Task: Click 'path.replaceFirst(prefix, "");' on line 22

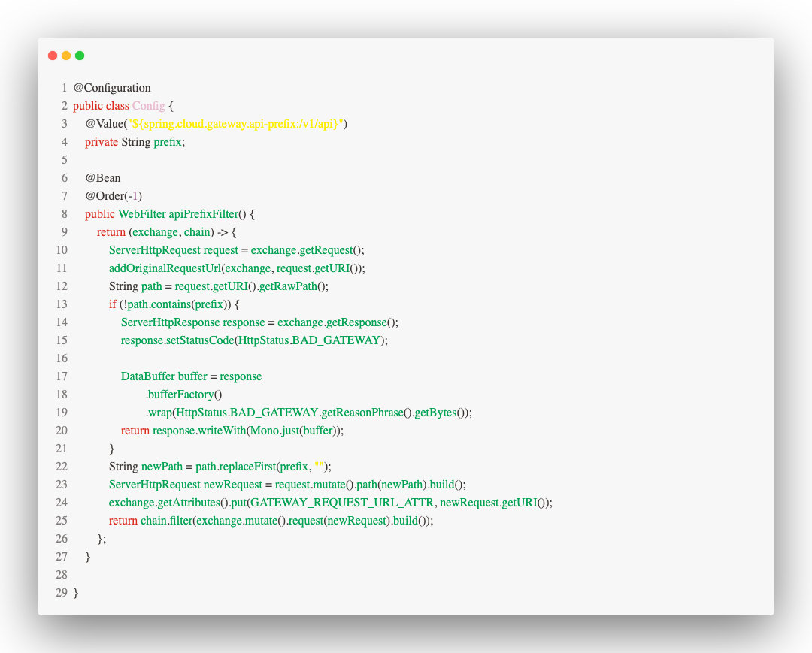Action: pos(263,467)
